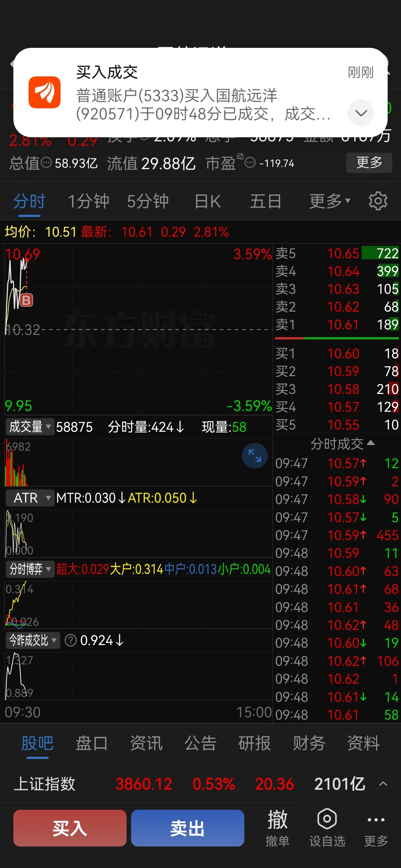This screenshot has width=401, height=868.
Task: Tap the 买入成交 notification title
Action: [x=107, y=72]
